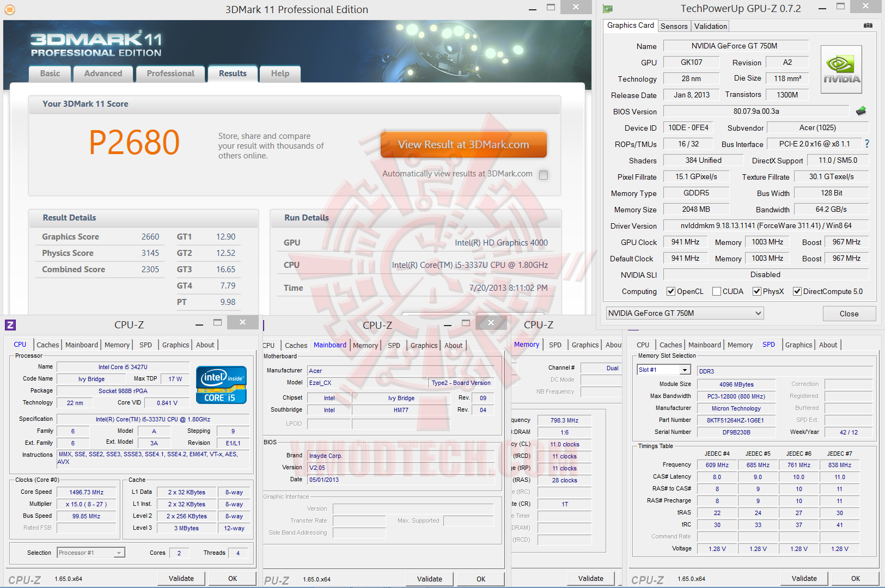Maximize the GPU-Z window
Viewport: 885px width, 588px height.
pyautogui.click(x=841, y=7)
